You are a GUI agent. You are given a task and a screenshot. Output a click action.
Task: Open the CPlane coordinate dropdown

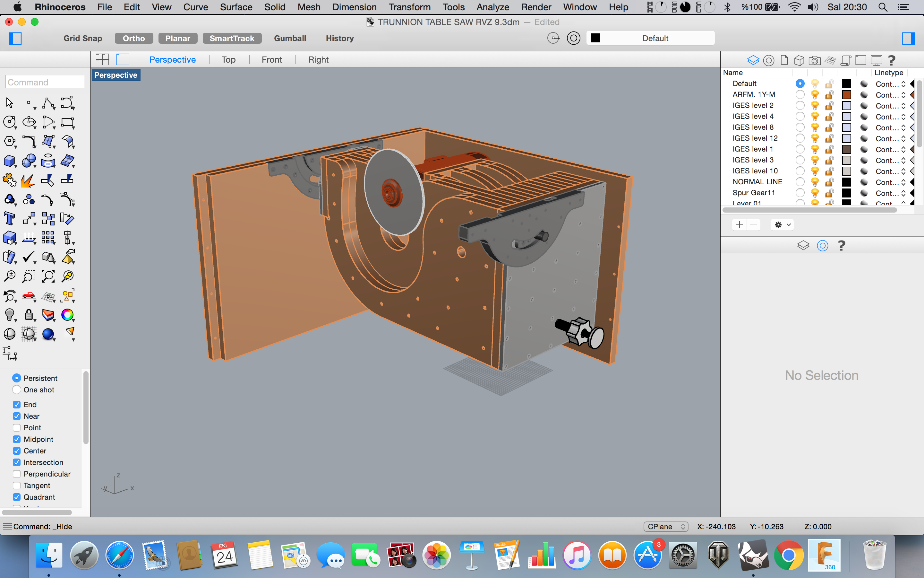[x=666, y=526]
